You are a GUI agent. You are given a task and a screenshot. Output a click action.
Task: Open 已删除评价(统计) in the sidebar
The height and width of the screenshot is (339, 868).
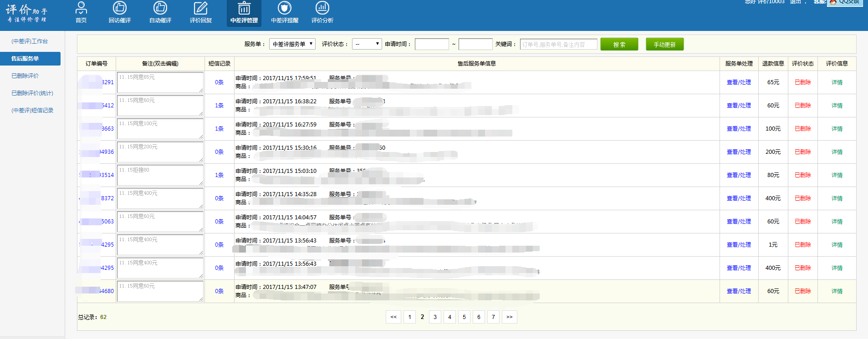[32, 93]
